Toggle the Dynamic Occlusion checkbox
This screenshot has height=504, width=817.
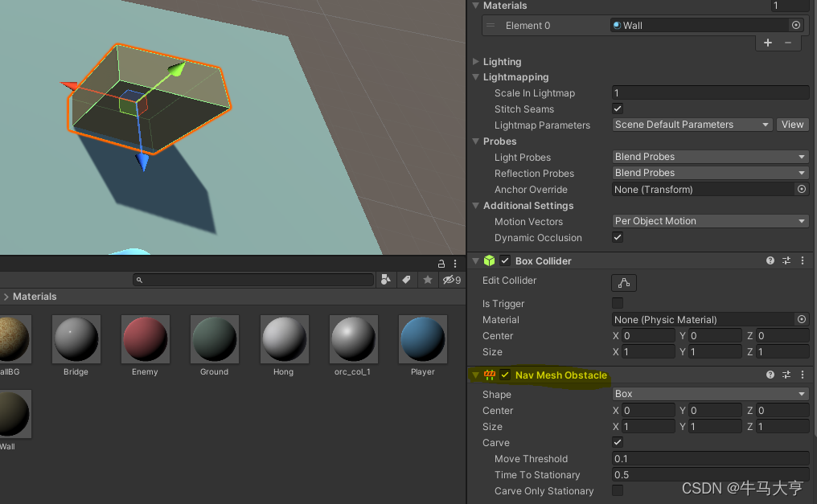pyautogui.click(x=618, y=237)
